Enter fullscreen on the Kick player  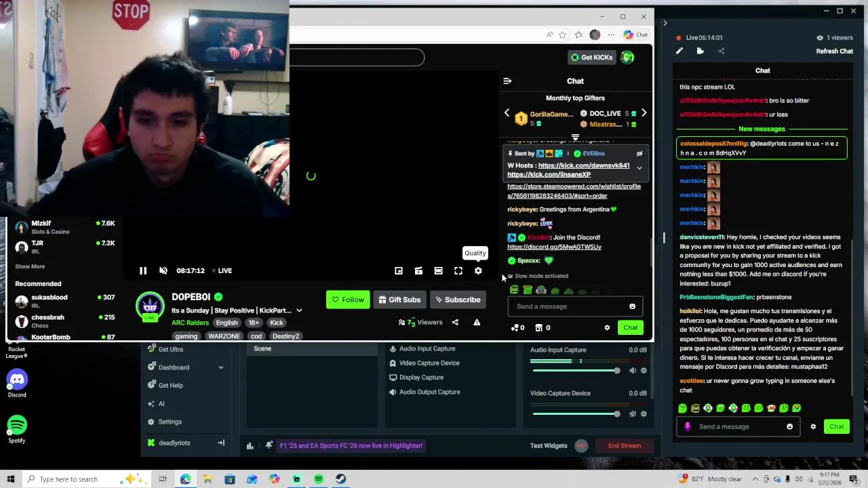coord(458,270)
